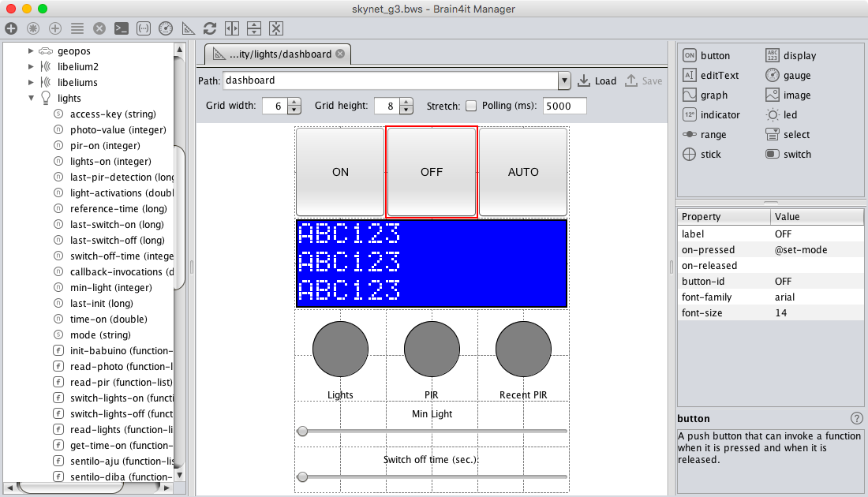The width and height of the screenshot is (868, 497).
Task: Click the refresh arrows toolbar icon
Action: (210, 28)
